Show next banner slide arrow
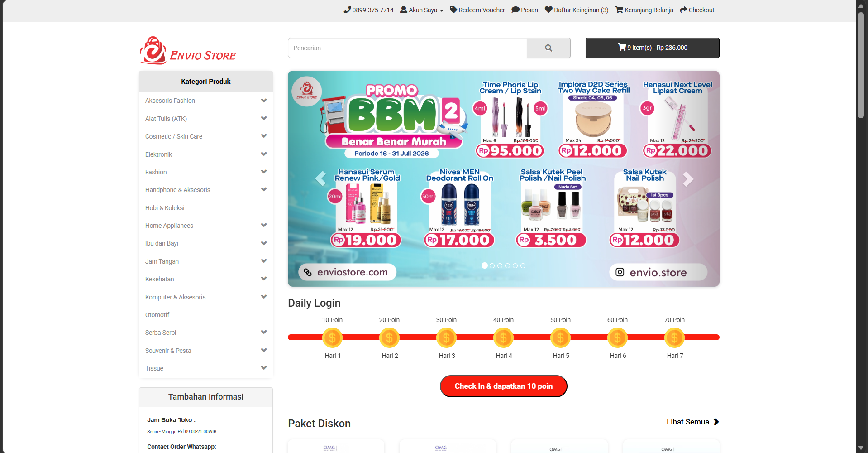 point(688,179)
